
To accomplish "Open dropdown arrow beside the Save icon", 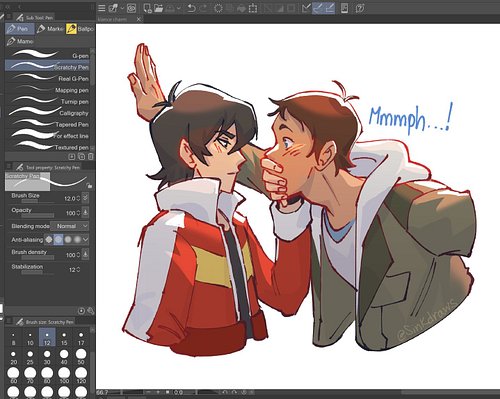I will [179, 8].
